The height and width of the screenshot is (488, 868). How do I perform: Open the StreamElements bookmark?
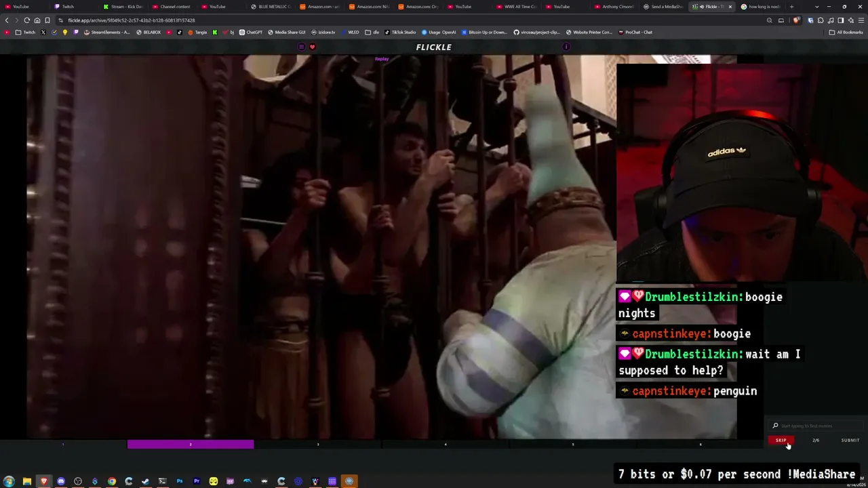pos(106,33)
